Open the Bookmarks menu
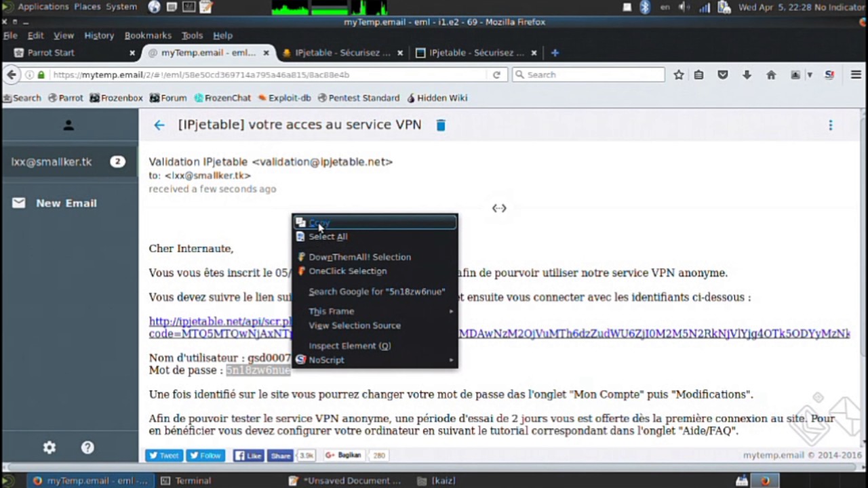The width and height of the screenshot is (868, 488). pos(148,35)
